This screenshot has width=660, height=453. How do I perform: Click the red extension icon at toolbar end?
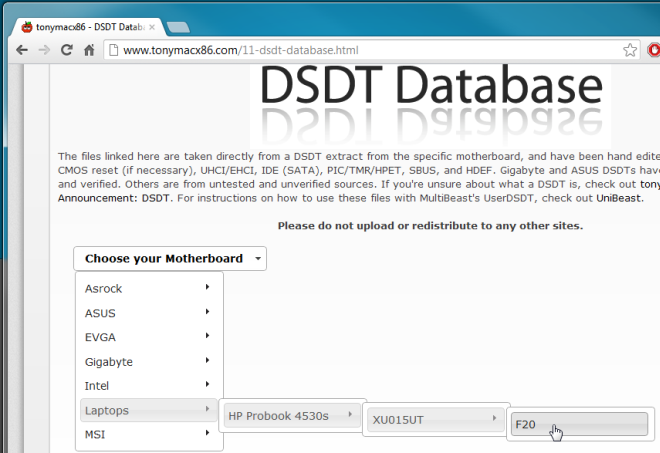pos(654,50)
